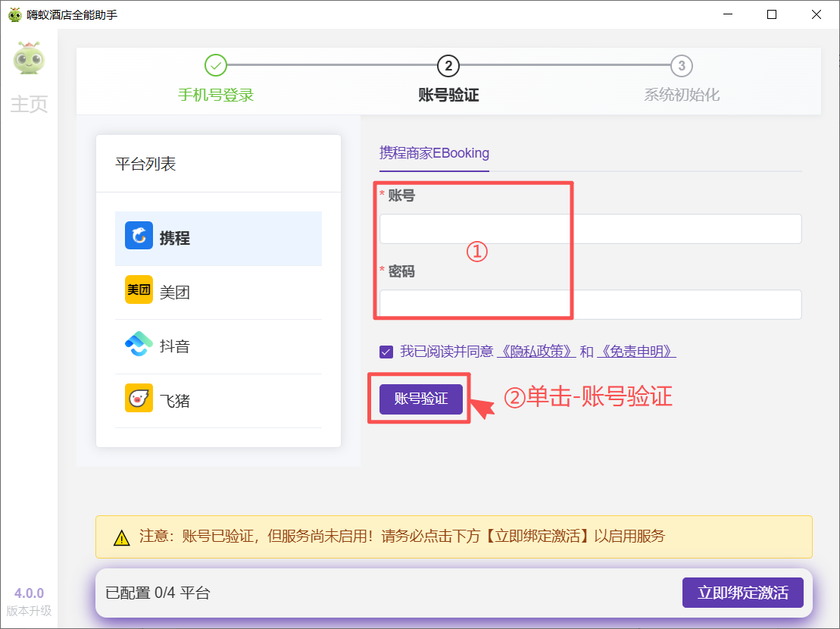Click the 立即绑定激活 activation button
Image resolution: width=840 pixels, height=629 pixels.
point(742,593)
